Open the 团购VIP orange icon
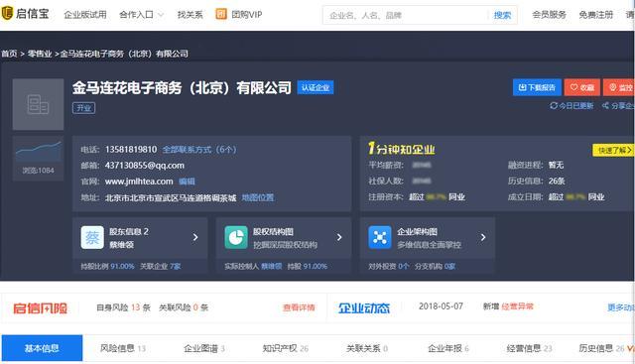The width and height of the screenshot is (635, 364). click(221, 14)
